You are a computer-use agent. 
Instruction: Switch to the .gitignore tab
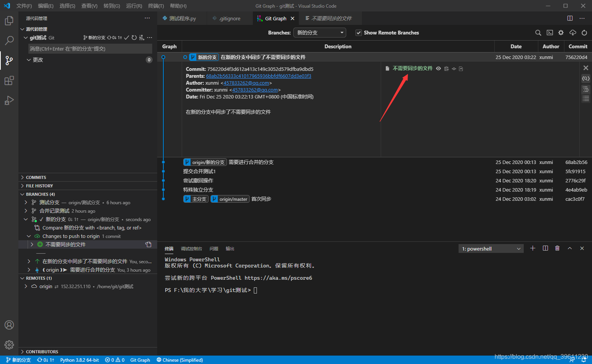point(229,18)
